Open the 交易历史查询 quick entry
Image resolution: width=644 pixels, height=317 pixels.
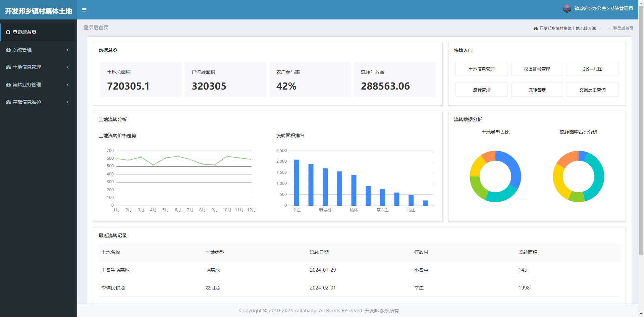592,90
